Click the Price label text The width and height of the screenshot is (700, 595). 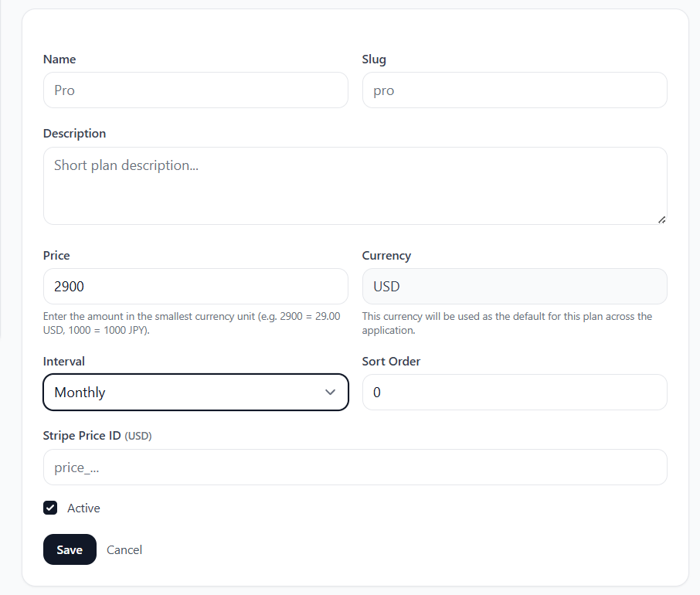(56, 255)
